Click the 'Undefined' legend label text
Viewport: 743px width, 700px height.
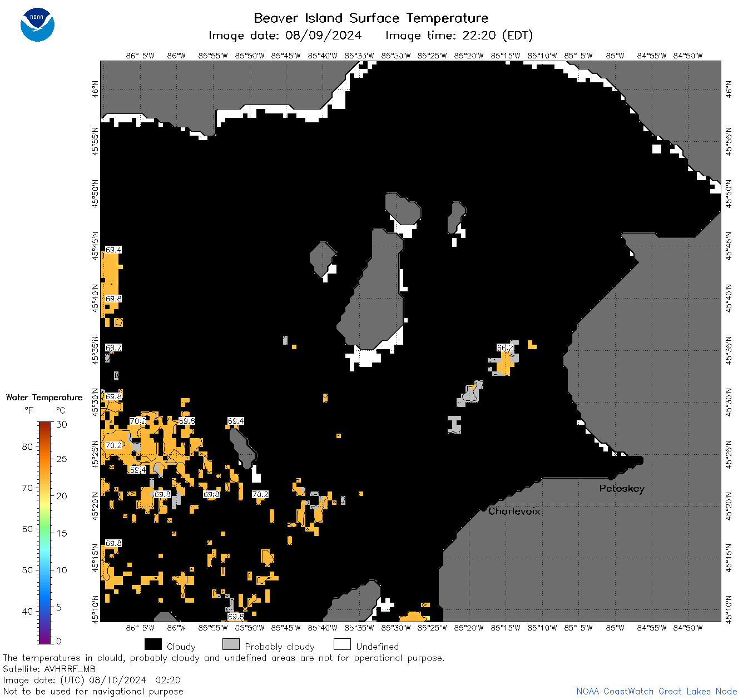tap(378, 647)
